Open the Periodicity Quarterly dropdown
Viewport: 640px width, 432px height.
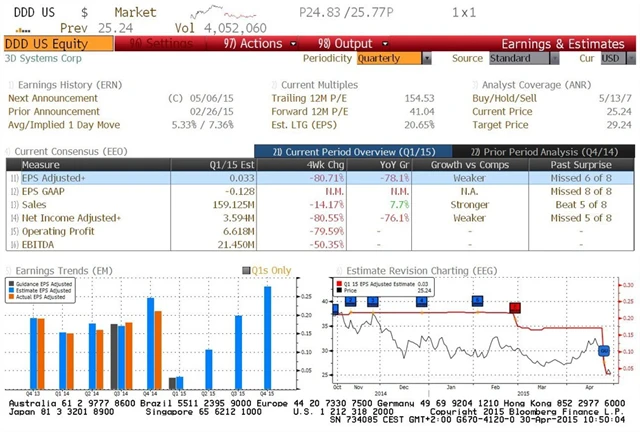click(x=390, y=58)
